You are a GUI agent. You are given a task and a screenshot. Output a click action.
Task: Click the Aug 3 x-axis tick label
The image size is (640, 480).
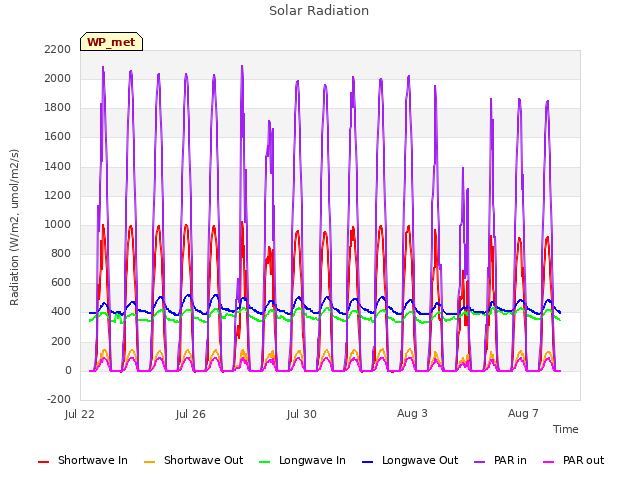[x=412, y=413]
